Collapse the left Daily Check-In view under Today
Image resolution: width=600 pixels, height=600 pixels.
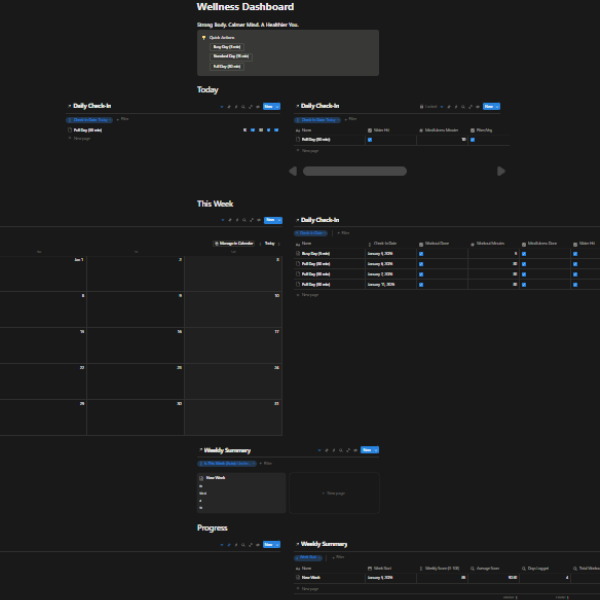[69, 105]
